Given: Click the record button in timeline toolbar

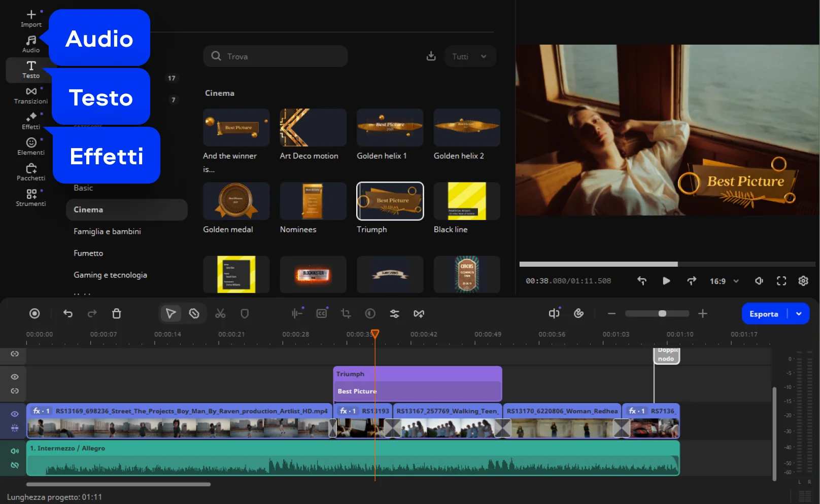Looking at the screenshot, I should click(x=35, y=314).
